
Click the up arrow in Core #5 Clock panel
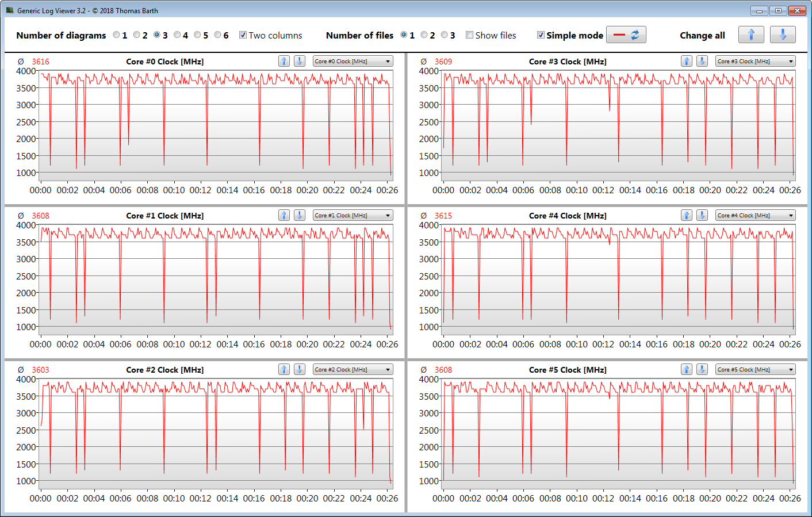[x=687, y=369]
